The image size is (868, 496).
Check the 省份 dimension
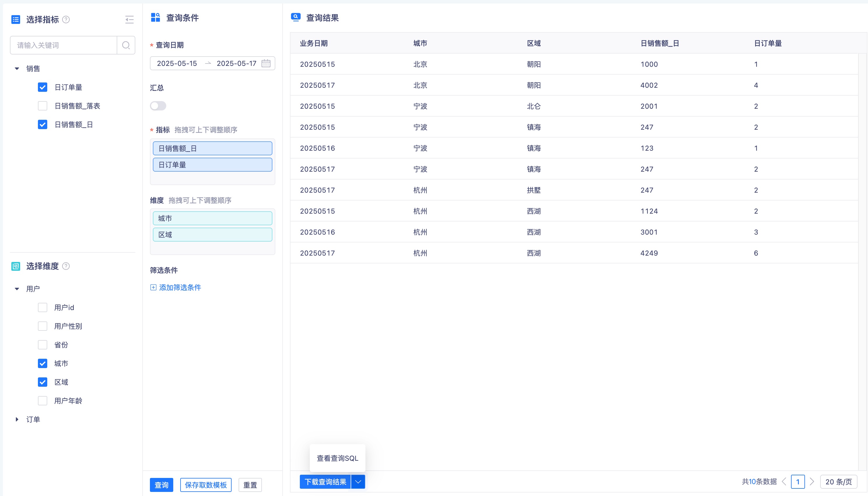pos(43,345)
